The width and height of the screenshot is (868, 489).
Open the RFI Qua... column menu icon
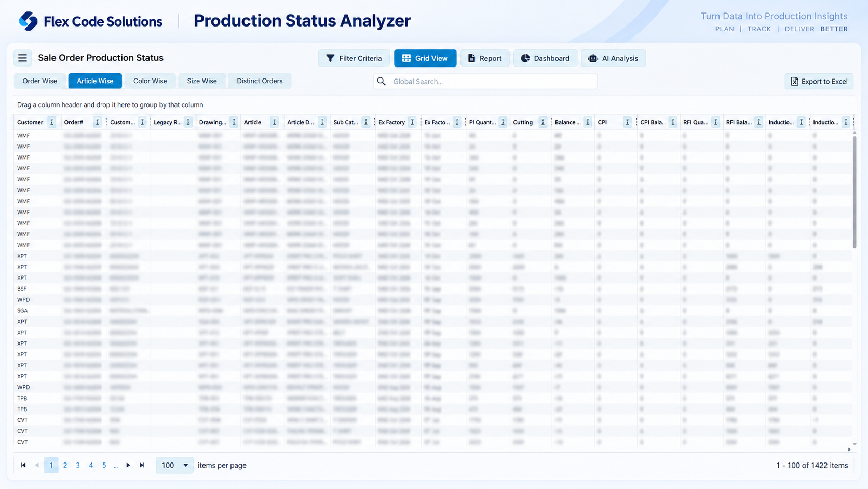(716, 122)
